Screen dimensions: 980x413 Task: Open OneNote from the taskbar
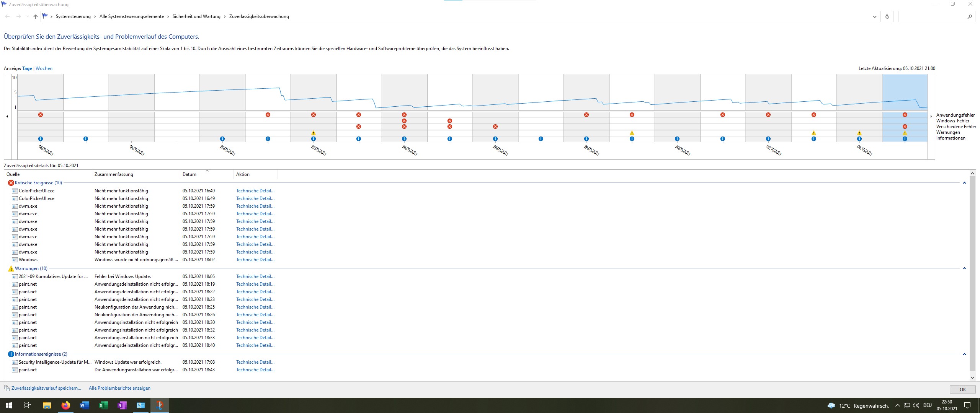pyautogui.click(x=122, y=405)
